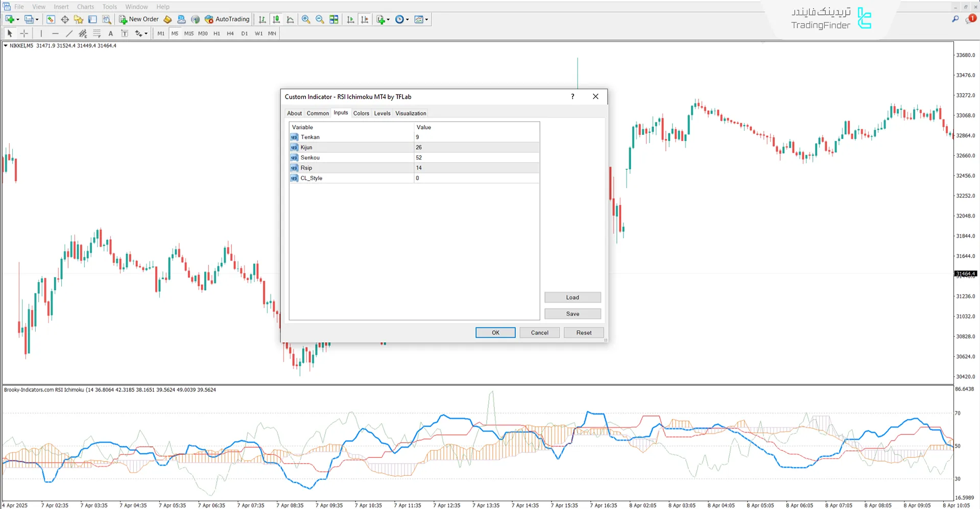Zoom in on the chart
Screen dimensions: 980x509
click(306, 19)
